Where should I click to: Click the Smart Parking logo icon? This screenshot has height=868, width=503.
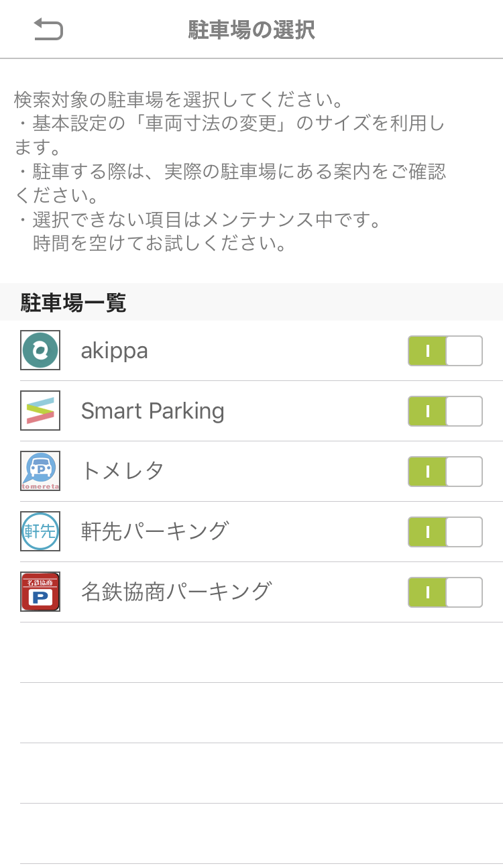click(40, 411)
